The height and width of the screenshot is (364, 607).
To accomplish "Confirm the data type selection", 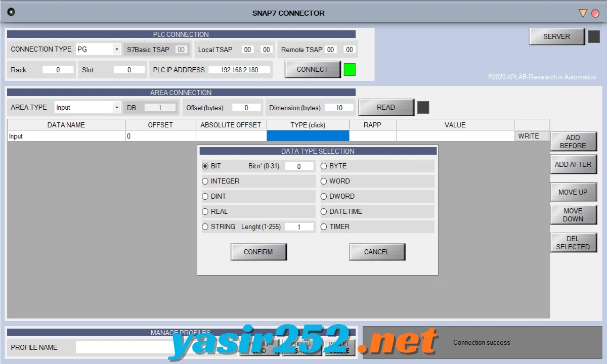I will click(258, 252).
